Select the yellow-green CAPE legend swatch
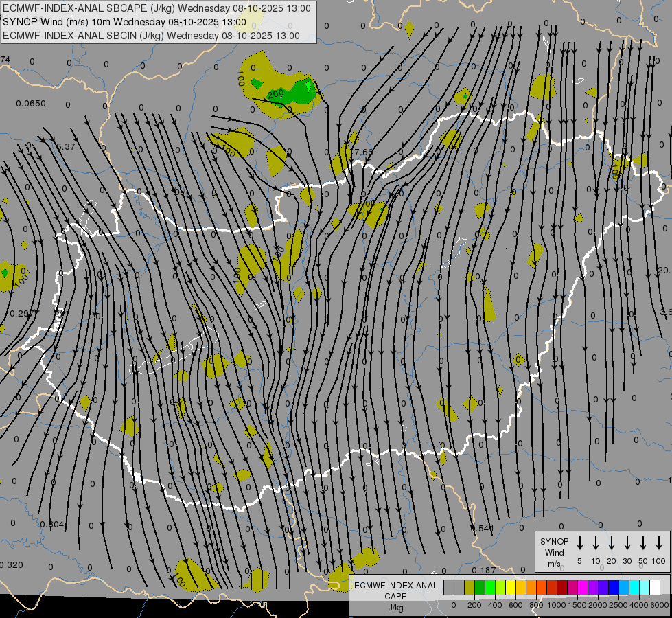 click(500, 588)
